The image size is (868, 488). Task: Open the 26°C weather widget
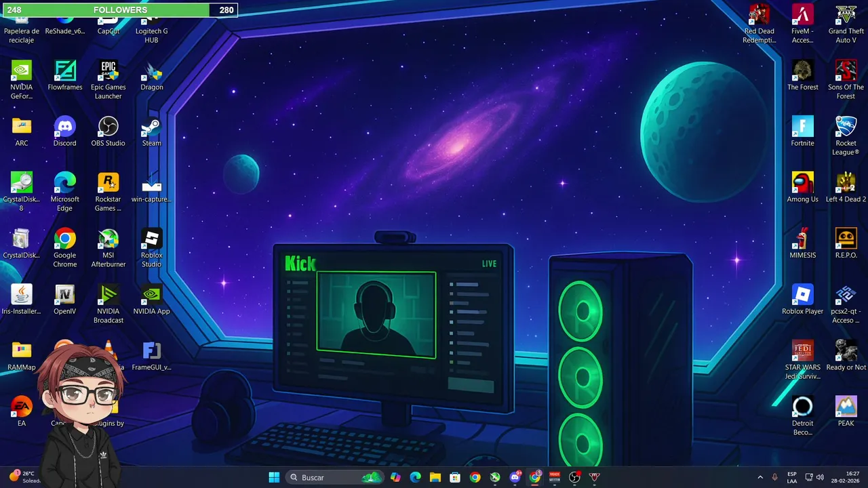[24, 477]
